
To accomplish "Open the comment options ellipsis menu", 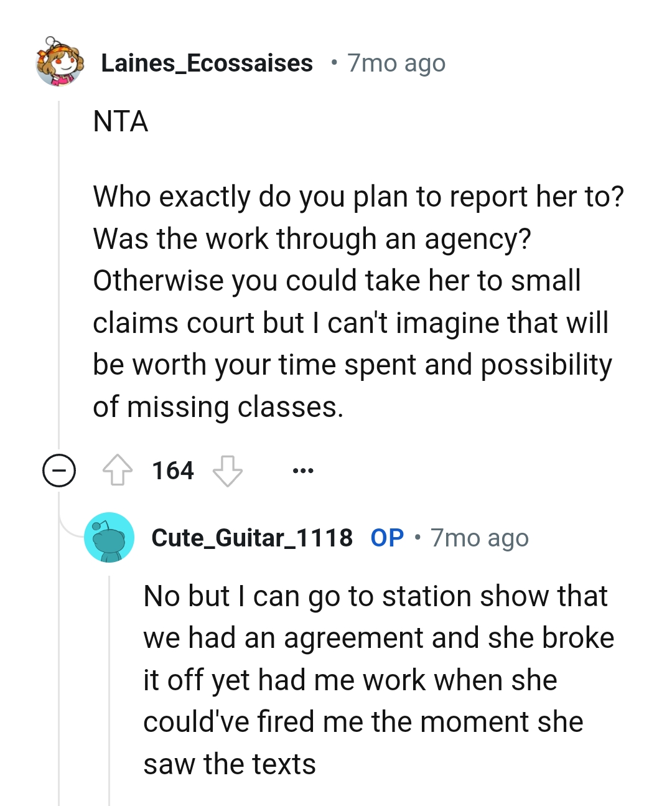I will coord(302,471).
